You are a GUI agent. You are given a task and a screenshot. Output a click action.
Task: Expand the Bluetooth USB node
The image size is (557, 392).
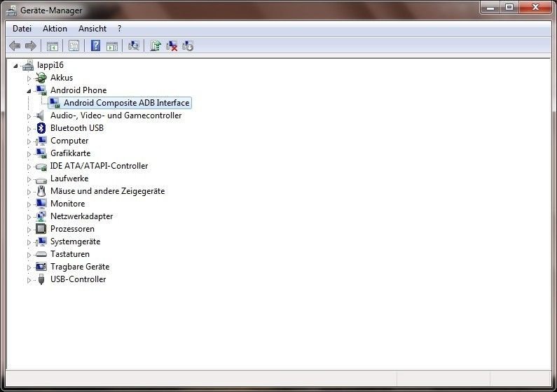click(x=29, y=128)
